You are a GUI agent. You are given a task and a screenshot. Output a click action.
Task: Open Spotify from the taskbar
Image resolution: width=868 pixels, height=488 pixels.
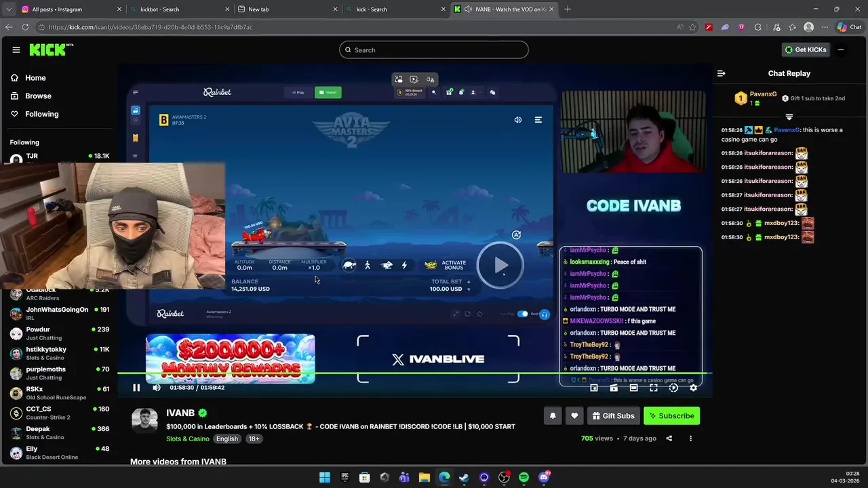point(524,478)
